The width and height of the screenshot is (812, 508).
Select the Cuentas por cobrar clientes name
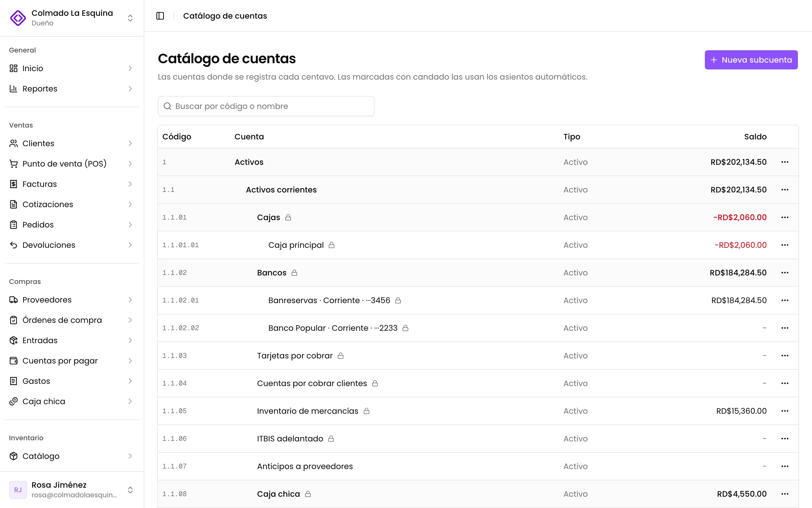(312, 383)
